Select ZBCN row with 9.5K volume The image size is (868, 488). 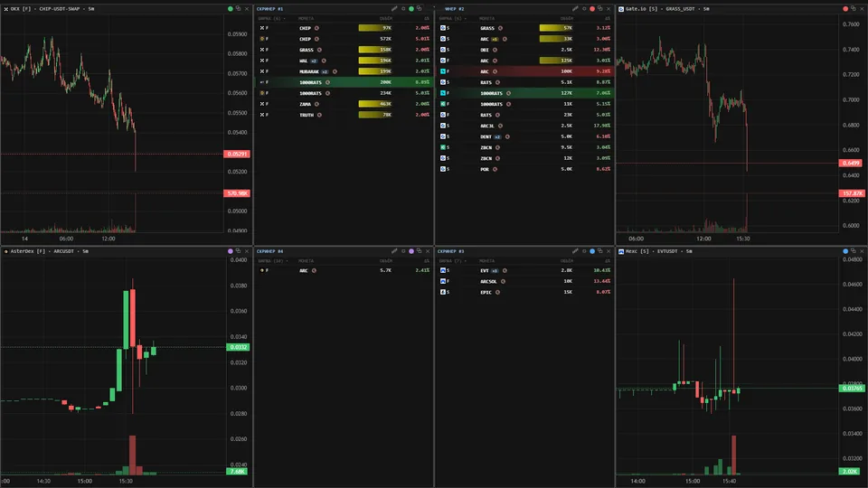(524, 147)
